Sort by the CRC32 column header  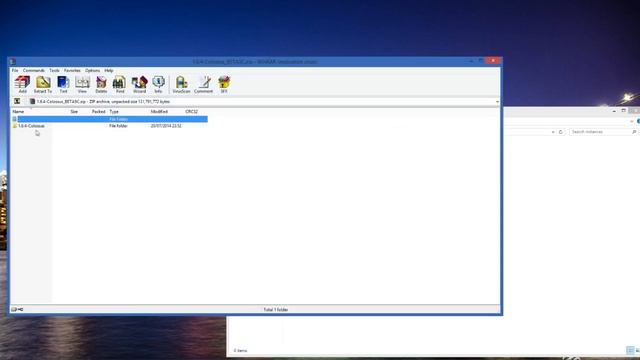(191, 111)
